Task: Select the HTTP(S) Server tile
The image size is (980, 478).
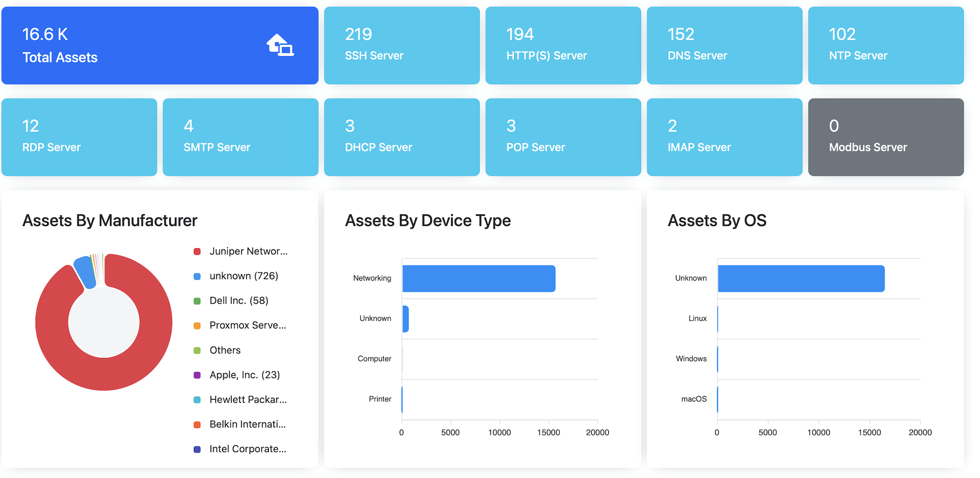Action: click(563, 45)
